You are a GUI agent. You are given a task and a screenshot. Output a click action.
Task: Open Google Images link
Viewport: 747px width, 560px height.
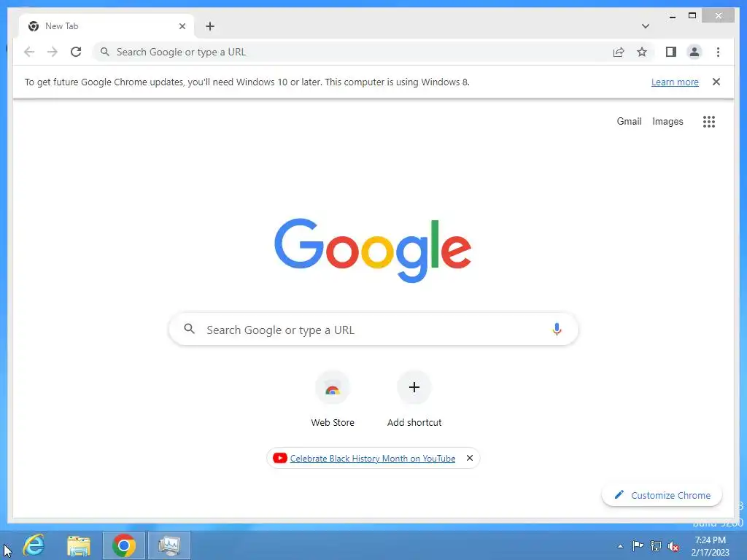click(667, 122)
